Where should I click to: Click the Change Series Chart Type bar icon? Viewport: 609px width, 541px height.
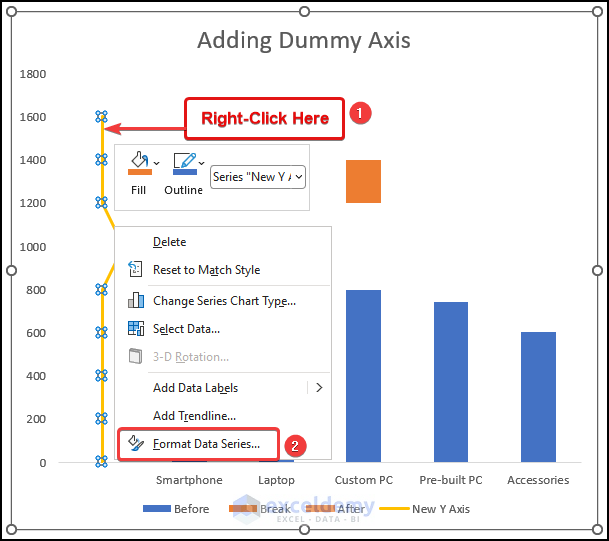click(136, 300)
